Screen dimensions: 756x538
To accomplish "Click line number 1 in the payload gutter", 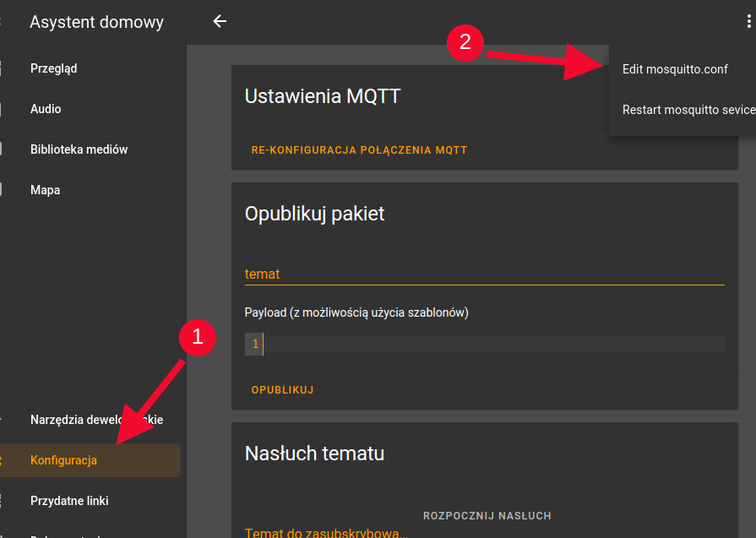I will click(255, 345).
